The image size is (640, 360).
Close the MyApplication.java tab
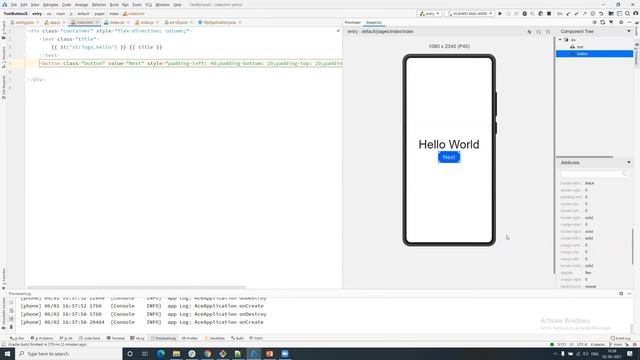tap(240, 22)
